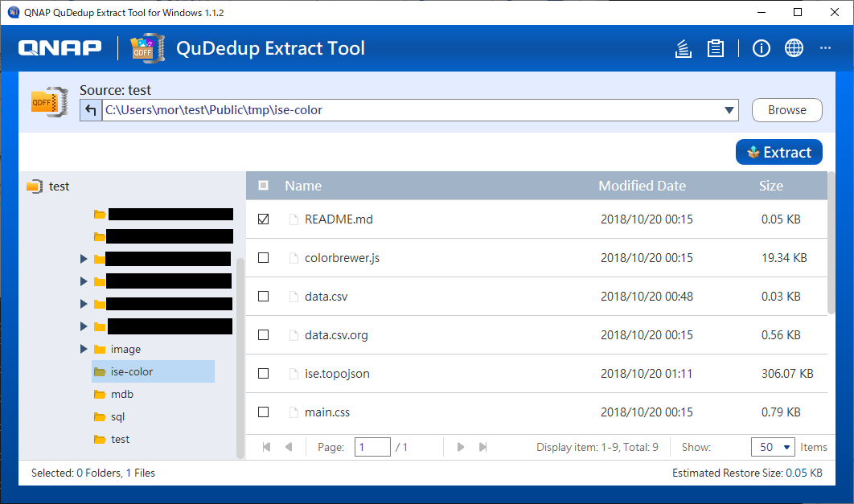Open the language globe icon
854x504 pixels.
(x=794, y=48)
